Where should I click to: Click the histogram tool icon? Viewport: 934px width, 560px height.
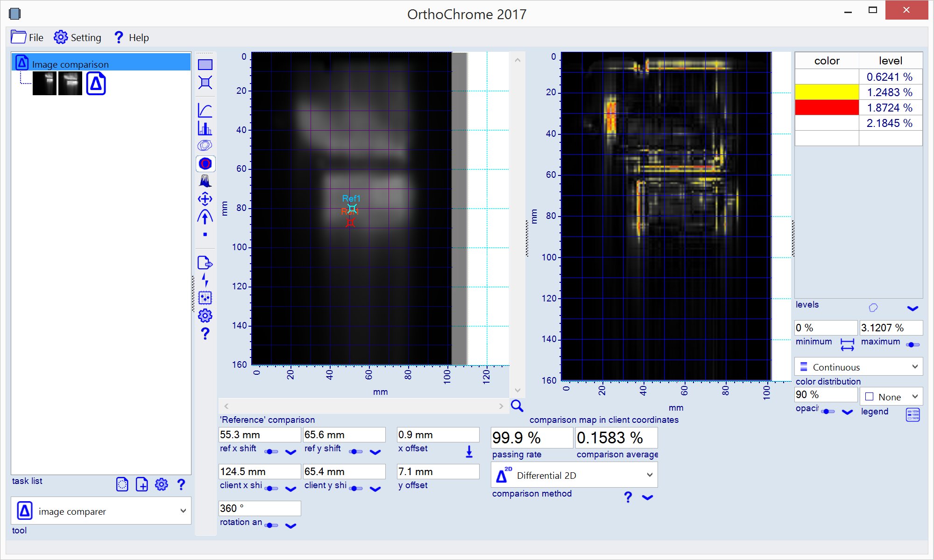click(205, 128)
